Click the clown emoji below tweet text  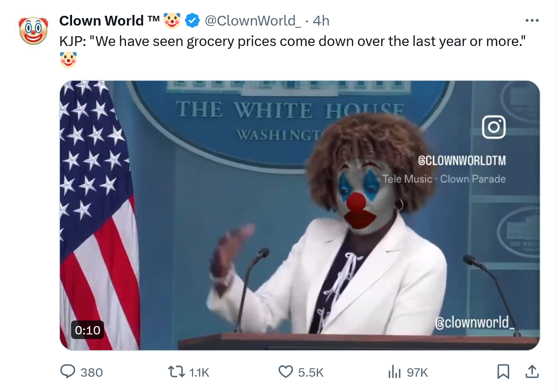(68, 59)
